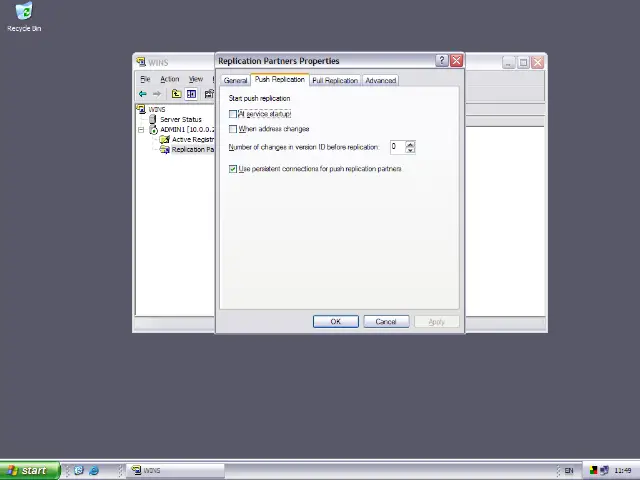Click the dialog Help question mark button
This screenshot has width=640, height=480.
coord(441,61)
